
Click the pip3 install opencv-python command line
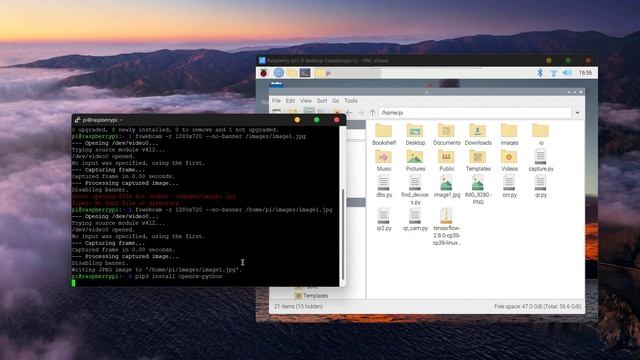[178, 276]
